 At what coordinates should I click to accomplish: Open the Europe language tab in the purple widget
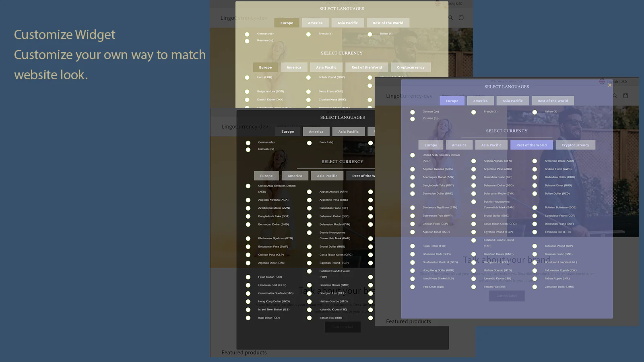(452, 101)
